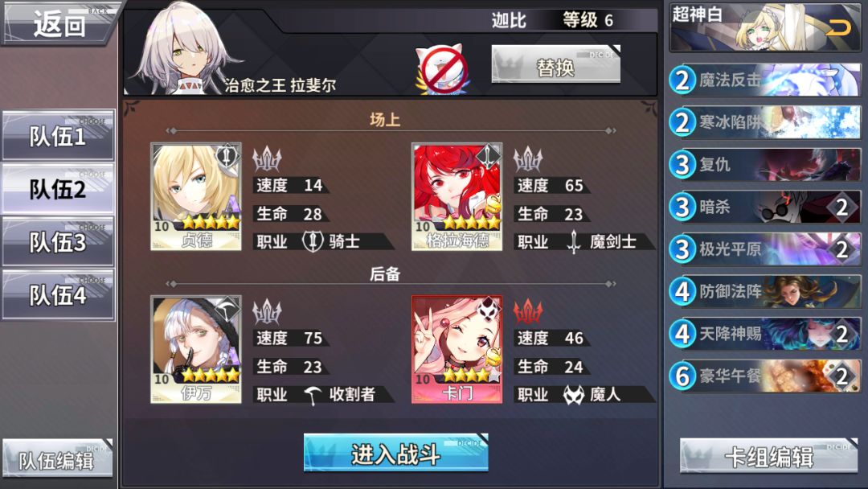Viewport: 868px width, 489px height.
Task: Click the scythe icon beside 收割者
Action: [313, 395]
